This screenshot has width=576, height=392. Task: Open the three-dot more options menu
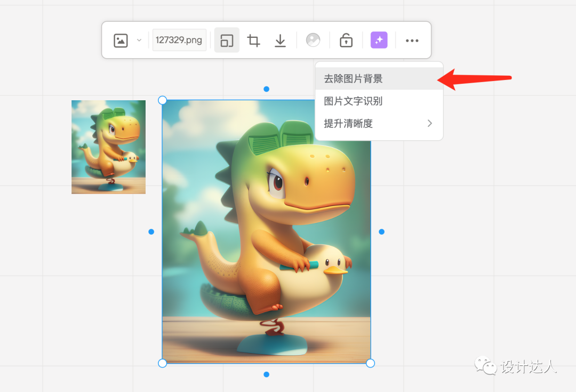[x=412, y=41]
